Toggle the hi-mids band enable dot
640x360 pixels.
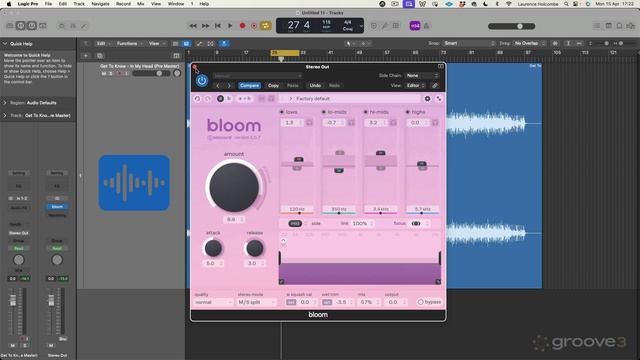point(366,112)
